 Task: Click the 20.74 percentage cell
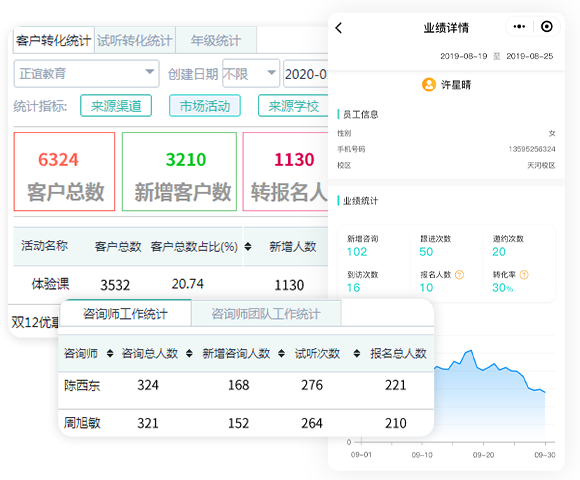pos(188,284)
